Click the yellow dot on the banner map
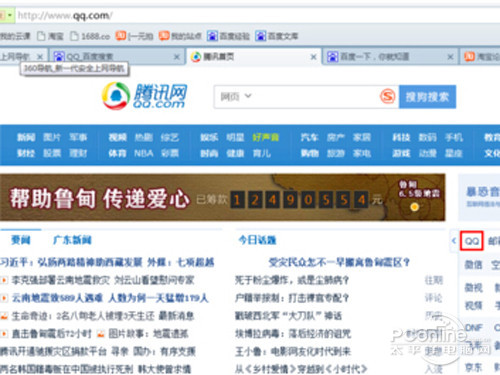Viewport: 500px width, 375px height. 414,207
